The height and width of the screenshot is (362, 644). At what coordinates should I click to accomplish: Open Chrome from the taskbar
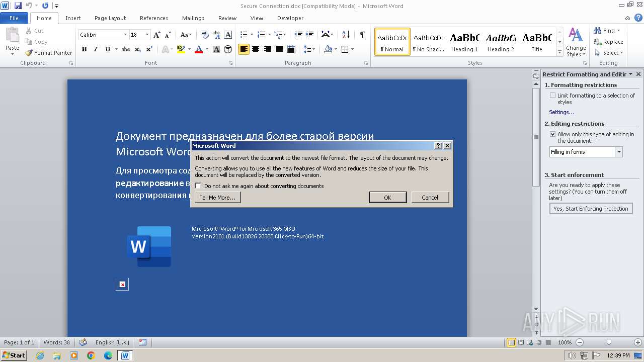tap(91, 355)
